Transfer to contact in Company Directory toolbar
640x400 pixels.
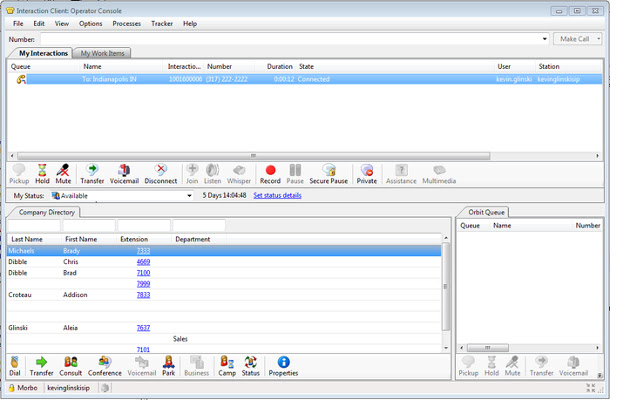click(x=41, y=366)
